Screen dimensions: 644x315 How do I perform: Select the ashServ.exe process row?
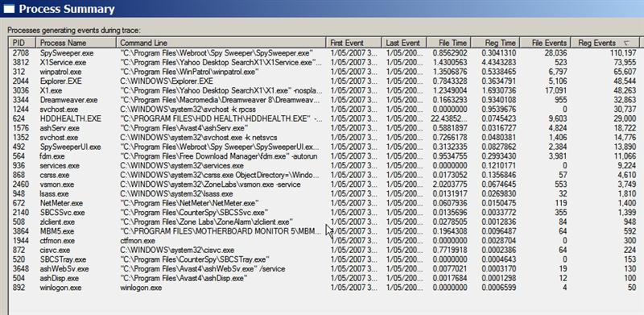point(324,128)
